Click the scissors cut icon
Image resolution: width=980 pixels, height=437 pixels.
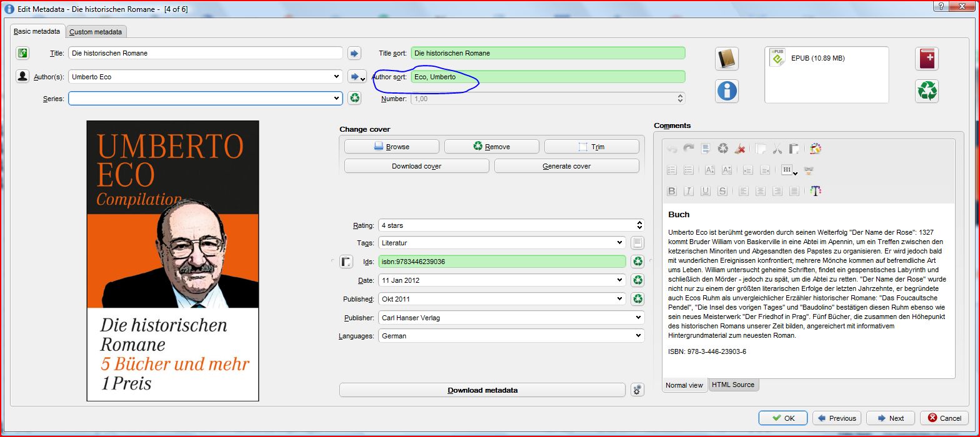click(x=777, y=149)
